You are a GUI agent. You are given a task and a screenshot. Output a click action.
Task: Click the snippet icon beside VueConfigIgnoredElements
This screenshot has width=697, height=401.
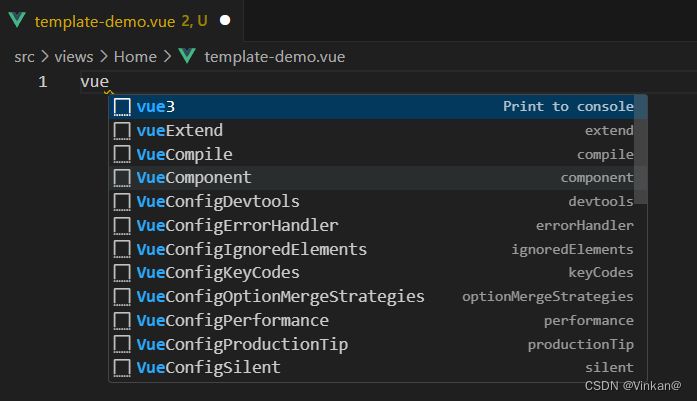click(122, 249)
